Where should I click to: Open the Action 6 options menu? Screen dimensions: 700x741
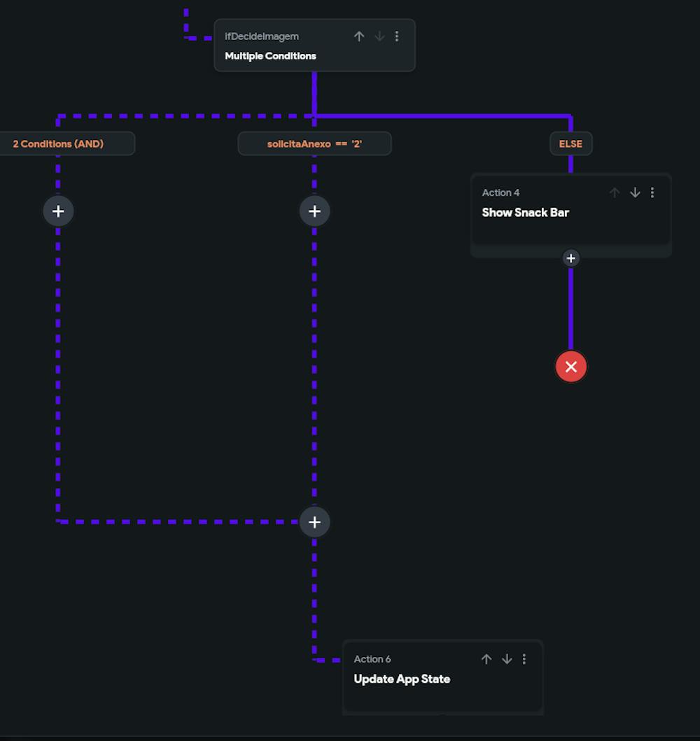524,658
